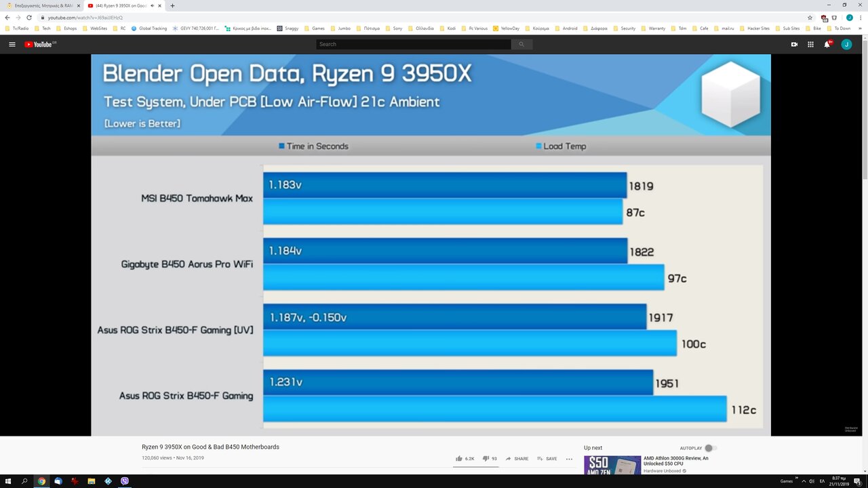This screenshot has height=488, width=868.
Task: Open Chrome from the taskbar
Action: coord(41,481)
